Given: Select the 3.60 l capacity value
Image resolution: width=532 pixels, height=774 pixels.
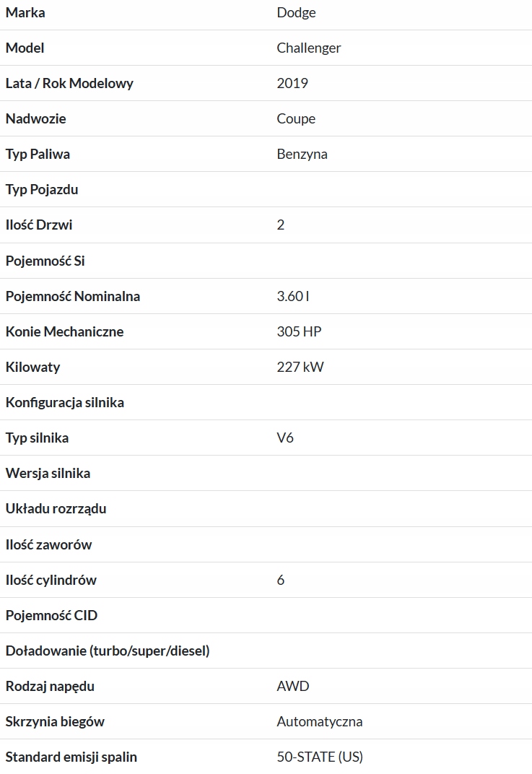Looking at the screenshot, I should coord(293,296).
